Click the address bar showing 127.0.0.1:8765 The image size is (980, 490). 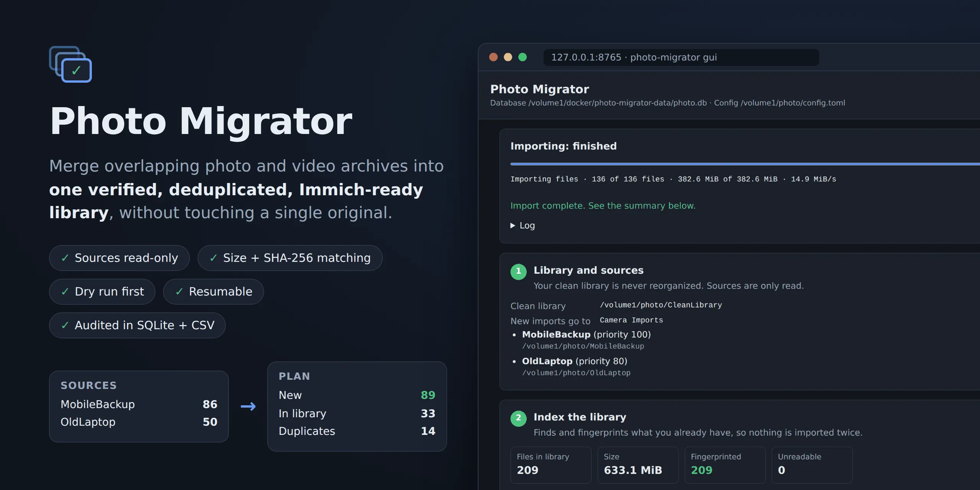(x=681, y=57)
